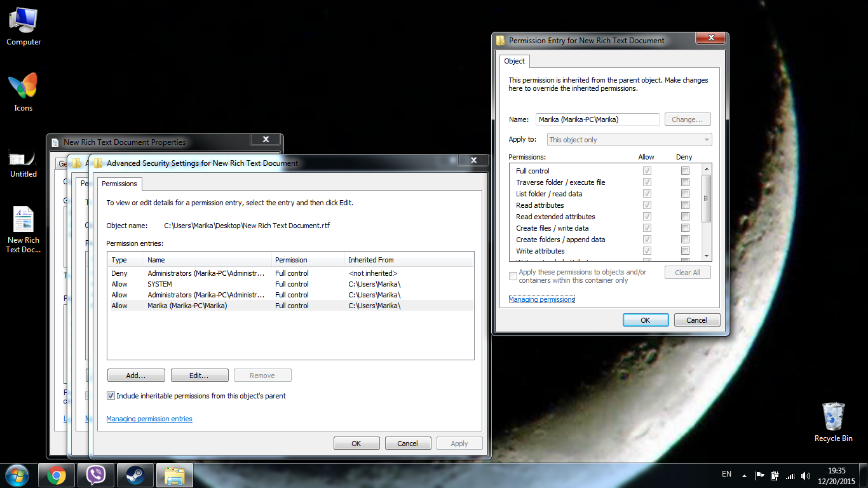
Task: Click the permissions list scroll-up arrow
Action: pos(706,170)
